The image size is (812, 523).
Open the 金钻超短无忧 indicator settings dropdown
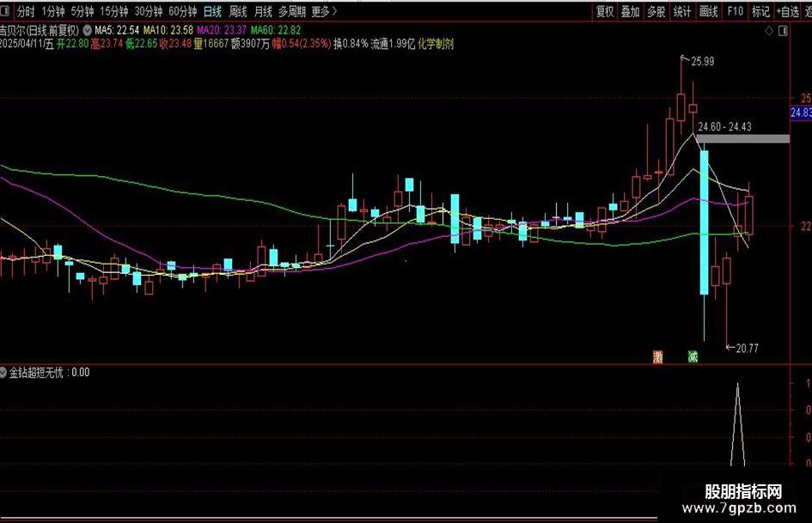point(3,372)
